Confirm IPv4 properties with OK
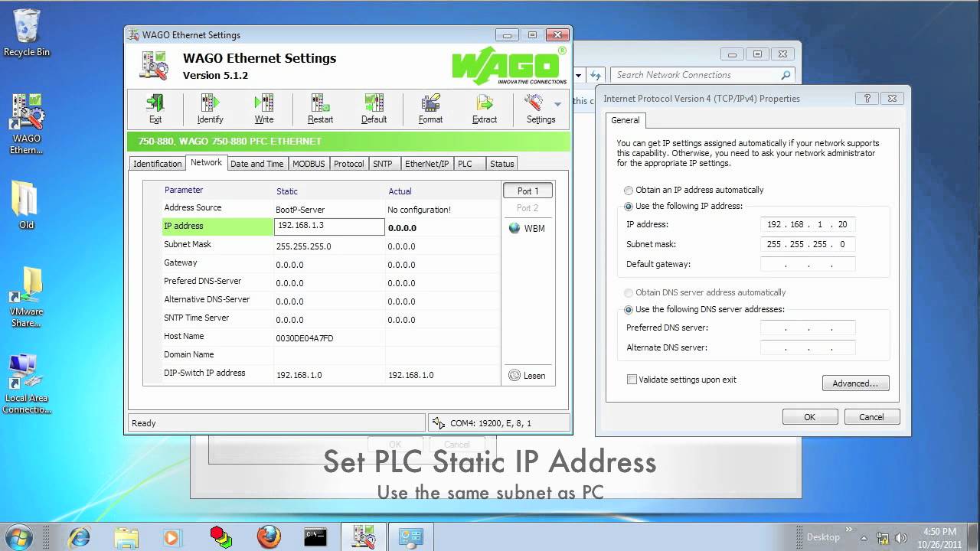Screen dimensions: 980x551 click(x=809, y=417)
